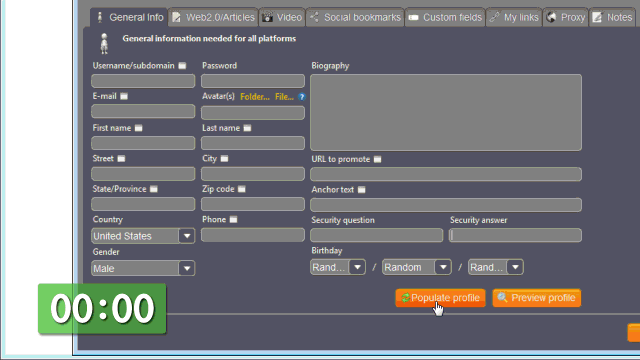Focus the State/Province field
The height and width of the screenshot is (360, 640).
pos(143,204)
